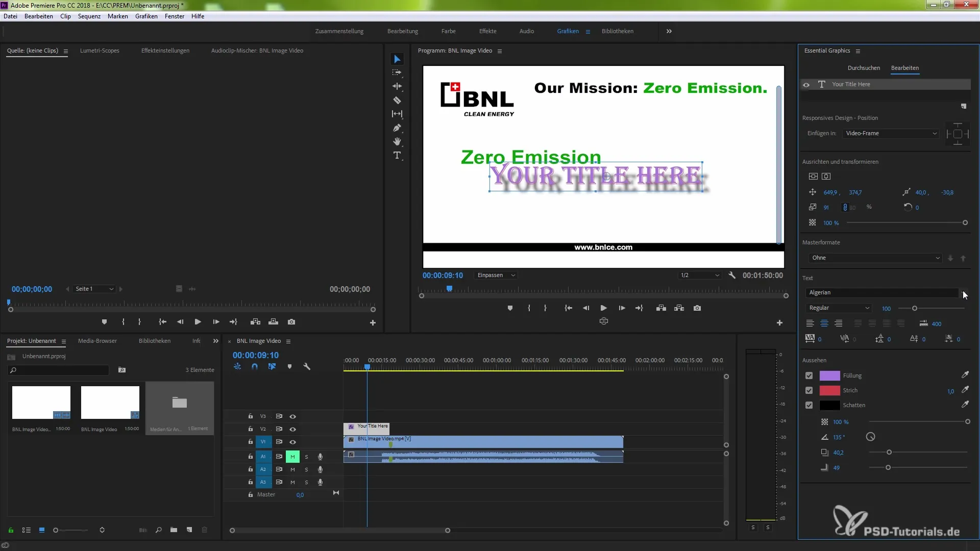Toggle Füllung fill checkbox
This screenshot has height=551, width=980.
pos(809,375)
